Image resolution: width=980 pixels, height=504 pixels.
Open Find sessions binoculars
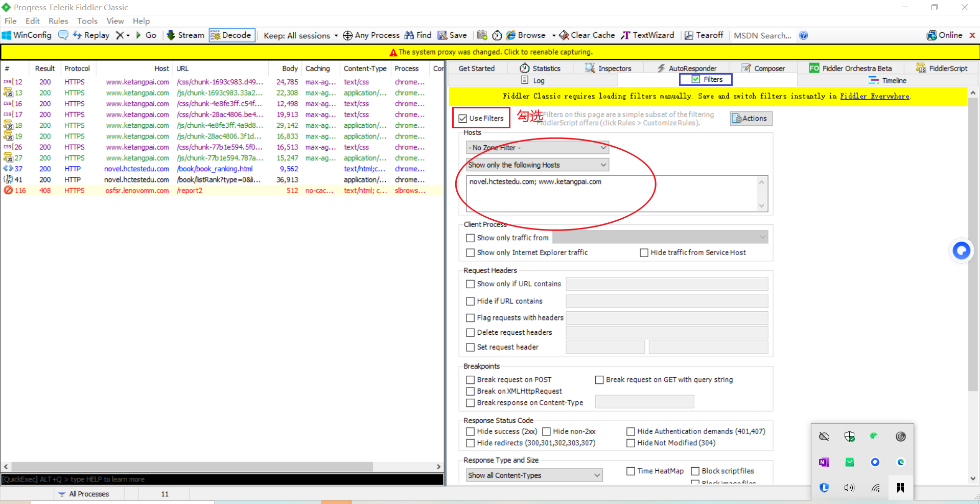coord(418,35)
